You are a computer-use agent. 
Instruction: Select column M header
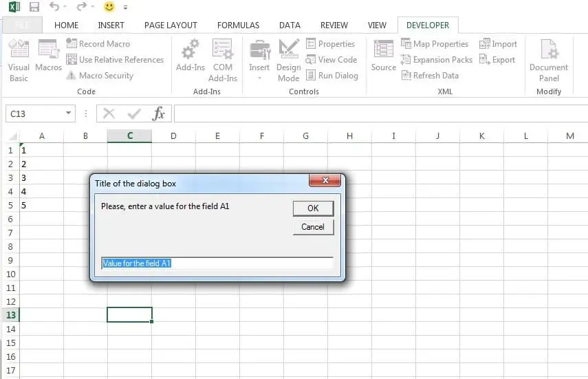coord(569,136)
